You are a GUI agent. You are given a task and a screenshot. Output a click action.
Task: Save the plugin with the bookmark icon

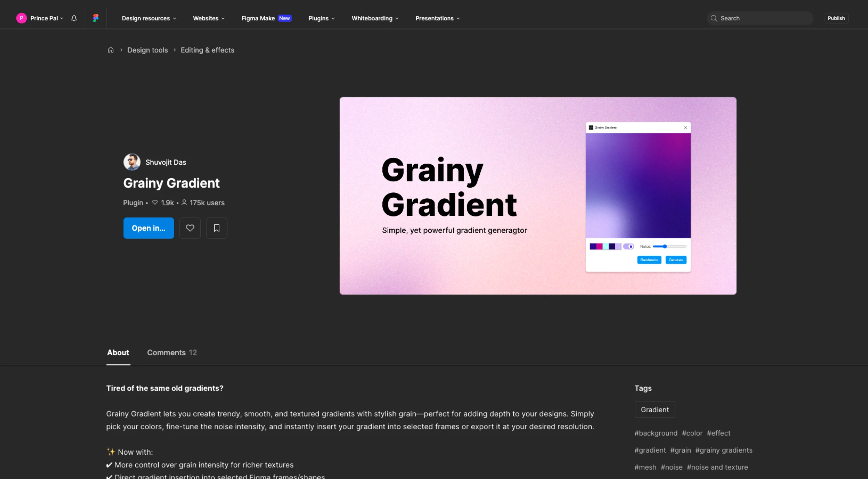217,228
